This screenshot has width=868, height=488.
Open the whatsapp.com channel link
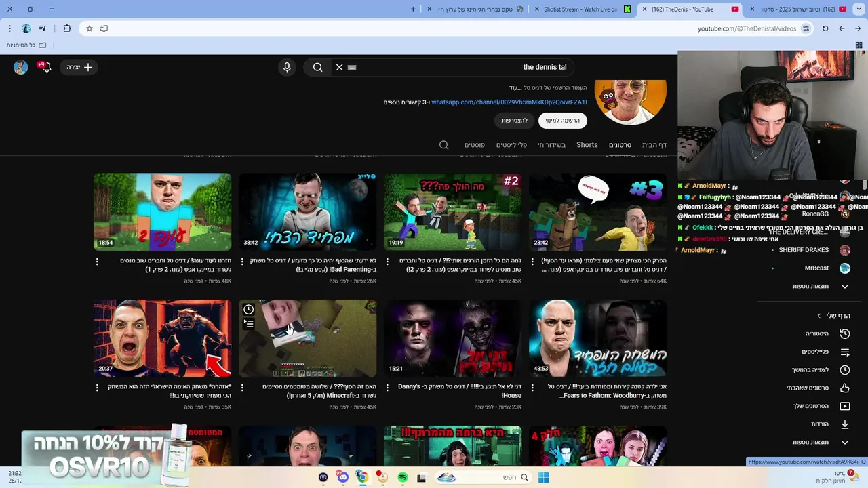509,102
